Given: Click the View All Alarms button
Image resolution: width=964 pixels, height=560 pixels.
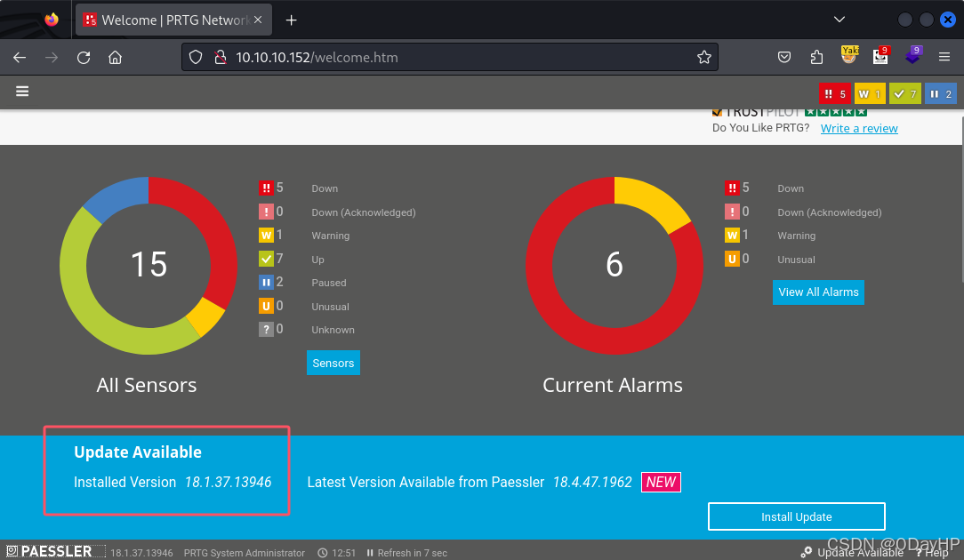Looking at the screenshot, I should point(818,292).
